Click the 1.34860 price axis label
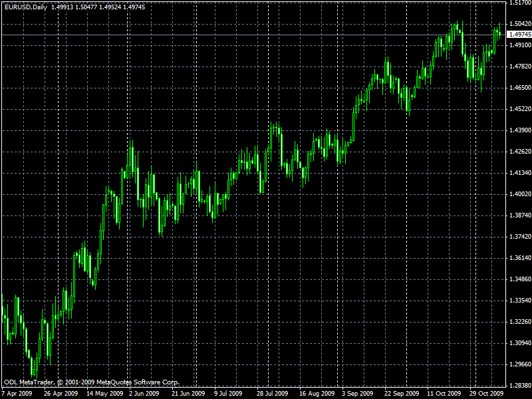 click(x=520, y=279)
